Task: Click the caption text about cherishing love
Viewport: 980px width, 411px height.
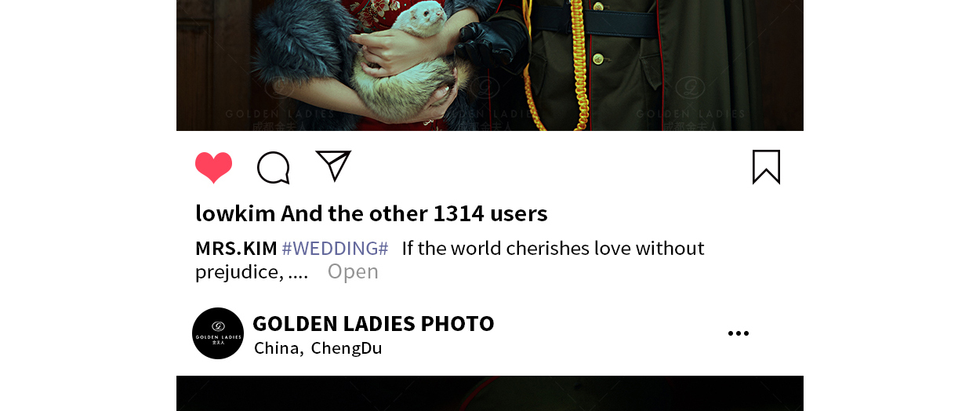Action: tap(449, 260)
